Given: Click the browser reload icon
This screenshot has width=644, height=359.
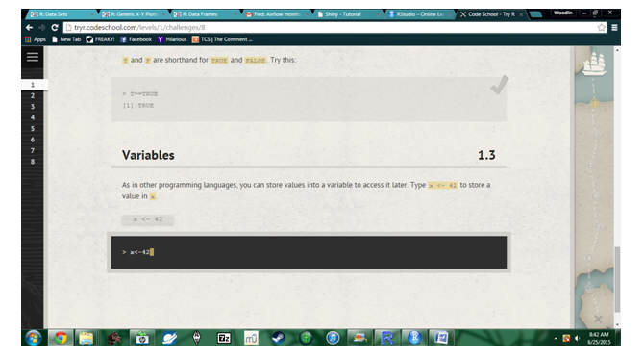Looking at the screenshot, I should point(55,28).
